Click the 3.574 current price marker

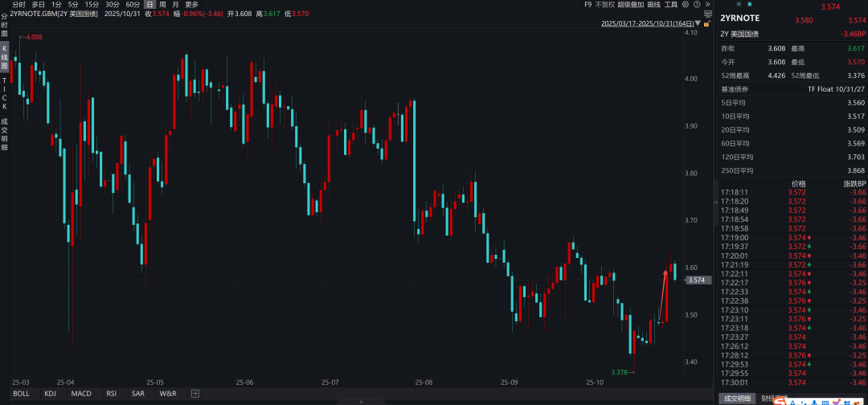[697, 280]
